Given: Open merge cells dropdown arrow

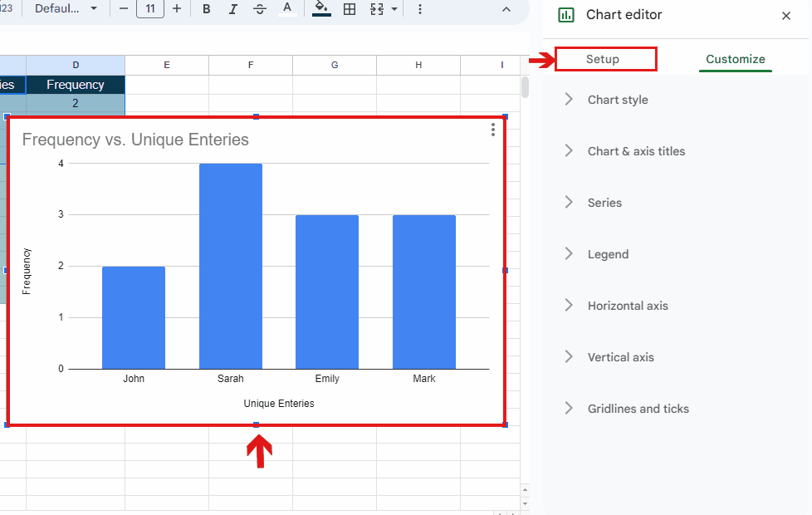Looking at the screenshot, I should point(394,9).
